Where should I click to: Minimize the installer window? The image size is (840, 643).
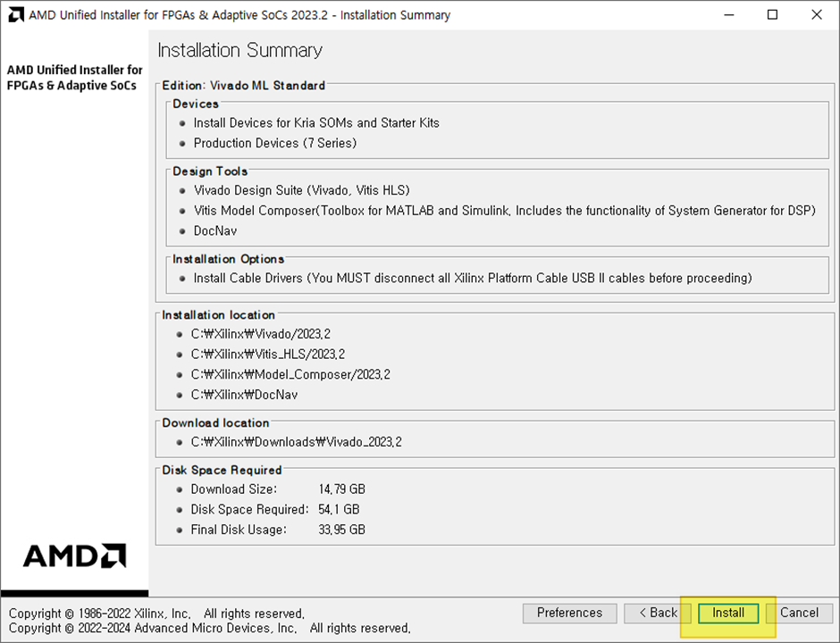click(728, 15)
